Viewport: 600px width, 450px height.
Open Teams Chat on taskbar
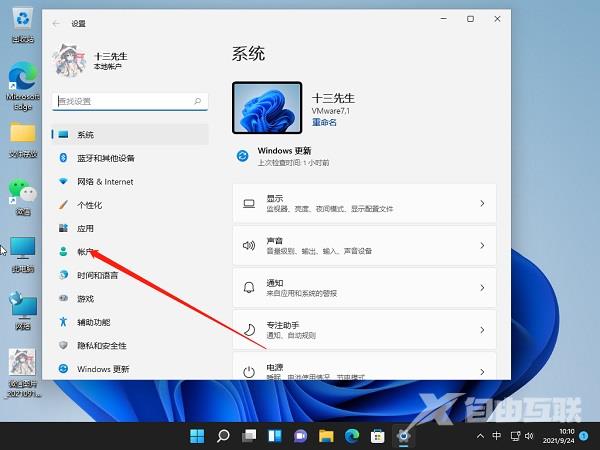click(x=300, y=435)
